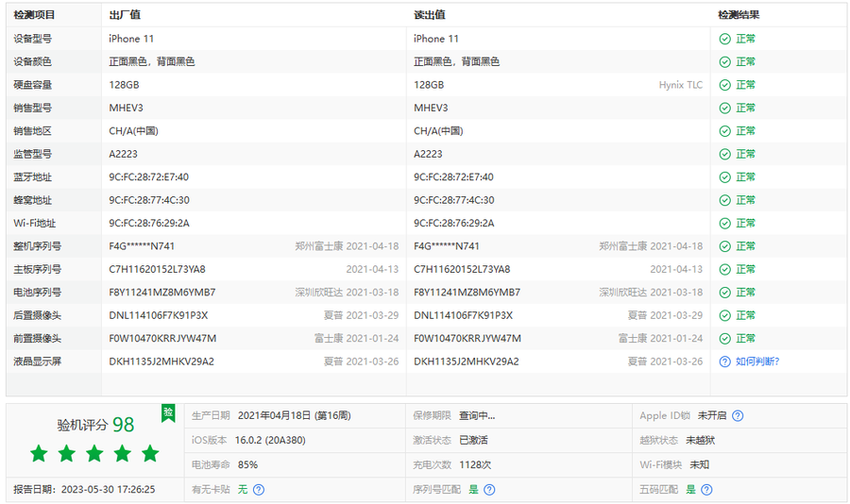Click the green 验 badge on score panel
This screenshot has height=504, width=850.
[x=168, y=413]
